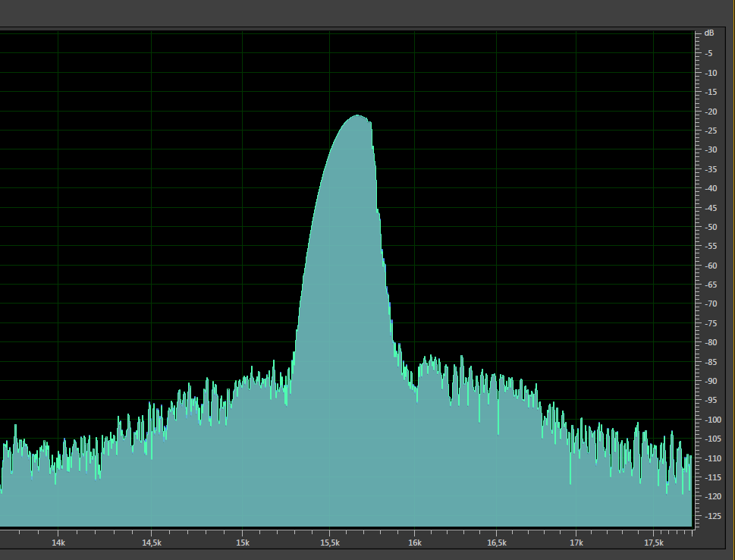Select the -25 dB scale label
This screenshot has height=560, width=735.
(711, 131)
